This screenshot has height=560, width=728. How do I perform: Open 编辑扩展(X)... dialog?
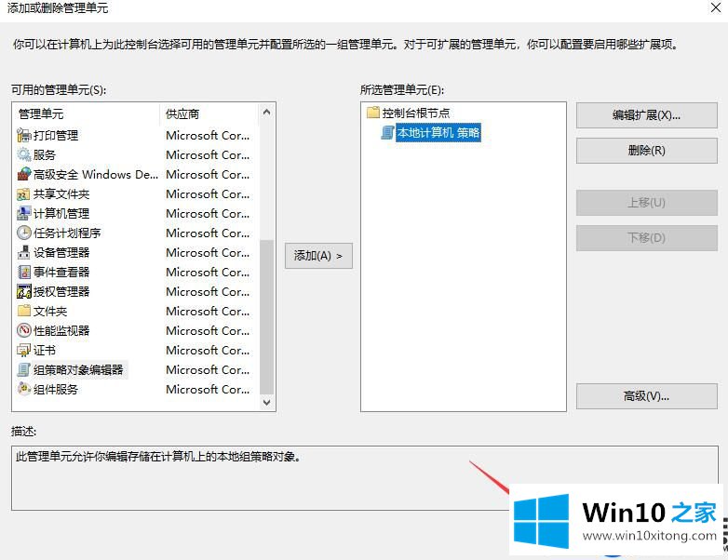pos(646,115)
